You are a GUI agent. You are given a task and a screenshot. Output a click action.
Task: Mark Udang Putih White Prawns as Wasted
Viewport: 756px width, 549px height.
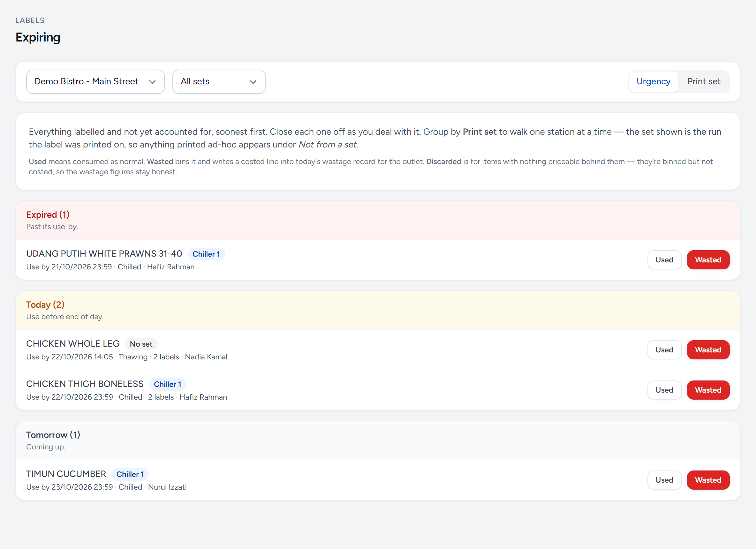(708, 260)
